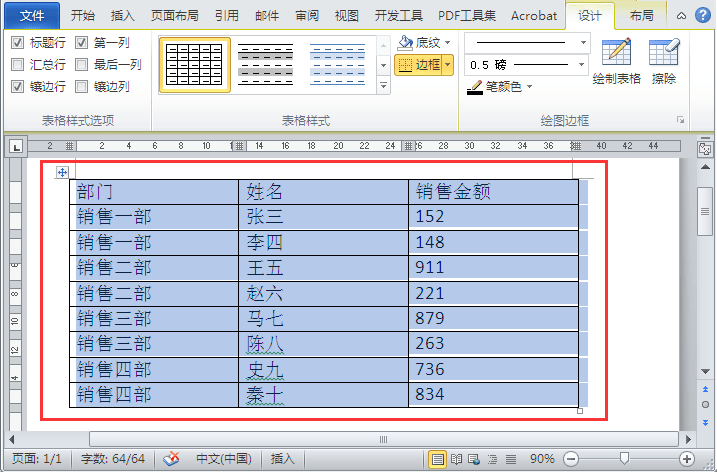Switch to Web Layout view icon

474,459
